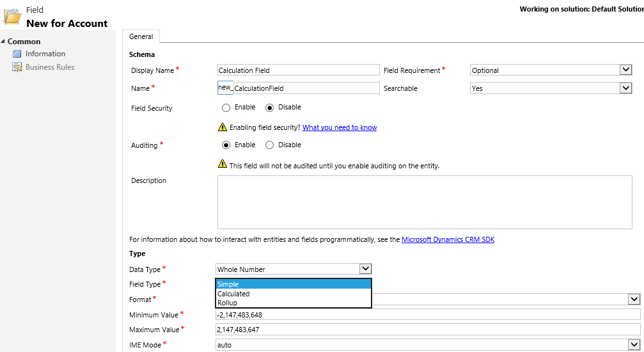This screenshot has height=352, width=644.
Task: Open the Field Requirement dropdown arrow
Action: point(625,70)
